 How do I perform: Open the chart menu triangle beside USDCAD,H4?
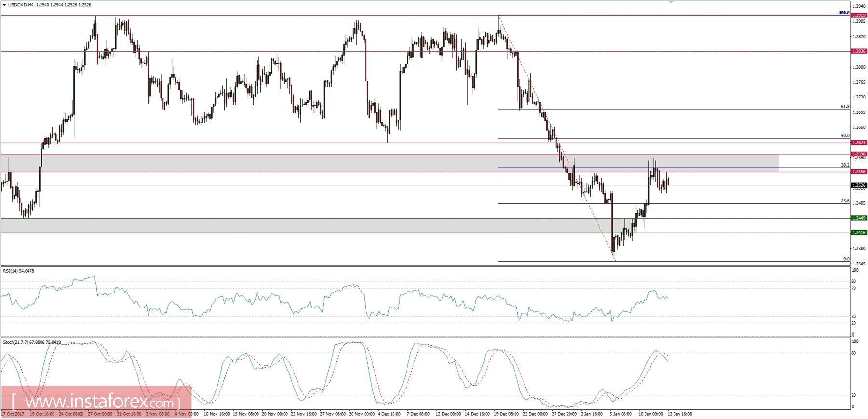pyautogui.click(x=4, y=5)
